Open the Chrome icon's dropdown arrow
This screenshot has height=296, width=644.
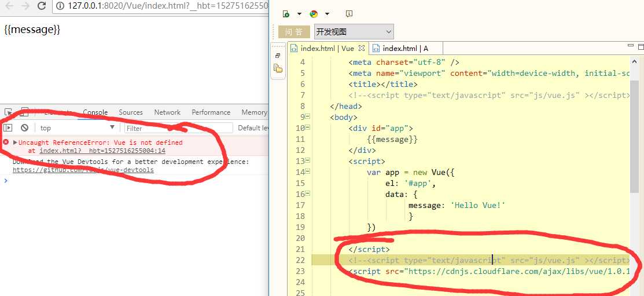(x=327, y=14)
